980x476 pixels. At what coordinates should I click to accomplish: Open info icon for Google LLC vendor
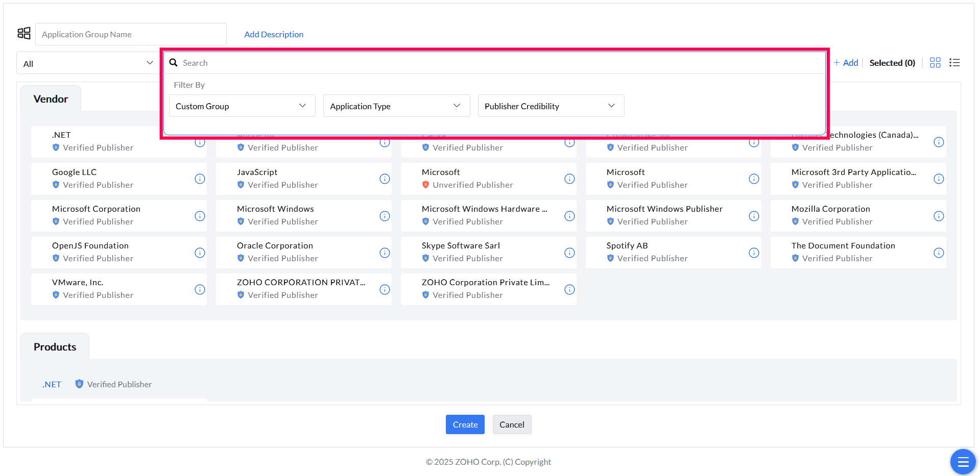[x=200, y=179]
